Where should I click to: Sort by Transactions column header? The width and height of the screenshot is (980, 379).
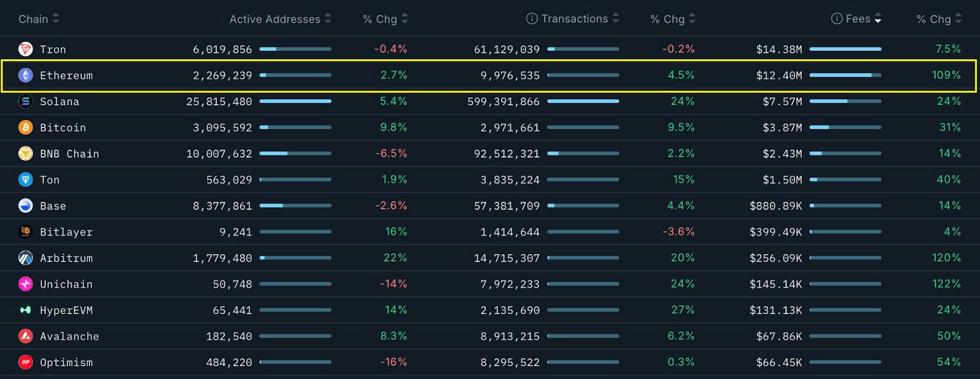click(574, 19)
